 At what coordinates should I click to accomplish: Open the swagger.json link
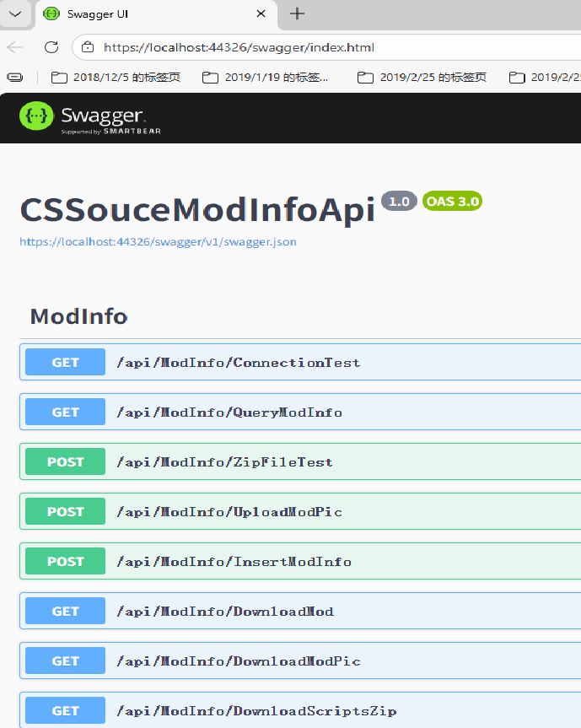click(x=158, y=242)
